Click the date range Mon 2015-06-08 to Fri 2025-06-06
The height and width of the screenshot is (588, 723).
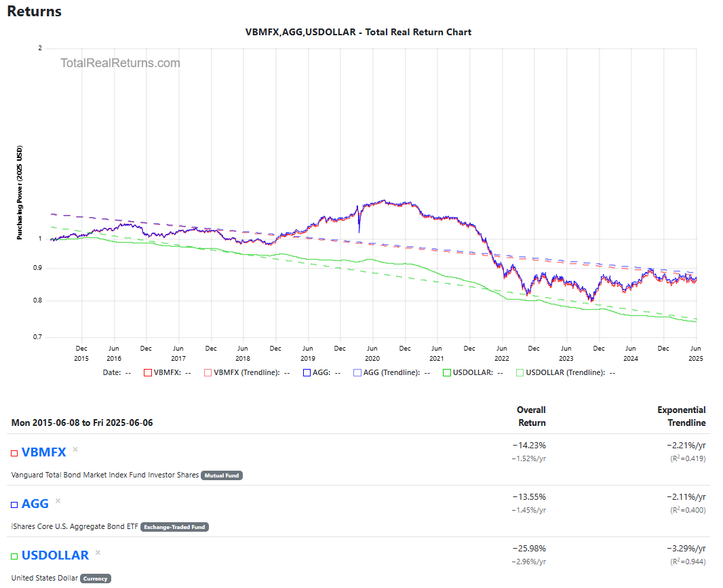[82, 423]
